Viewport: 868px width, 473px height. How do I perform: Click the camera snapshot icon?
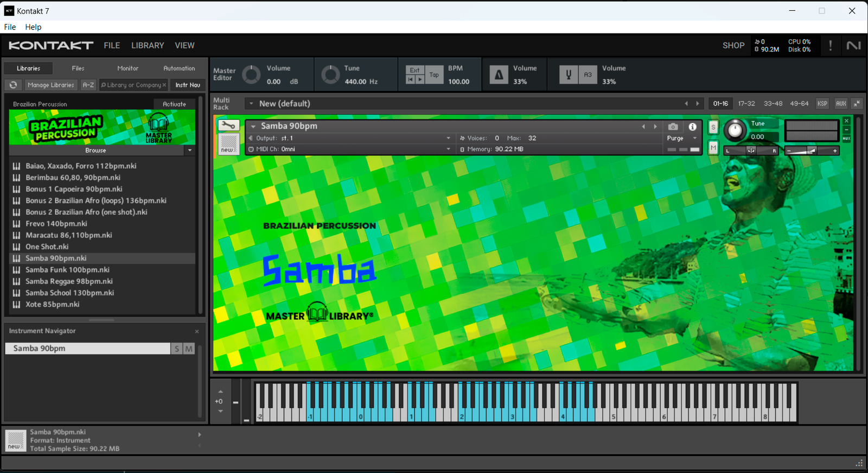tap(673, 127)
